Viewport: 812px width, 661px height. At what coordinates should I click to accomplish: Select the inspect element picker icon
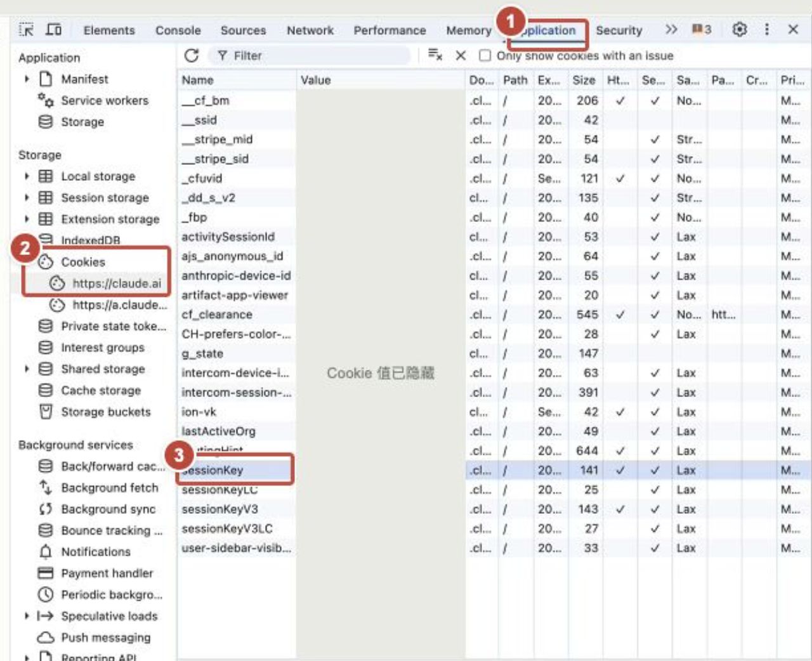pyautogui.click(x=26, y=30)
